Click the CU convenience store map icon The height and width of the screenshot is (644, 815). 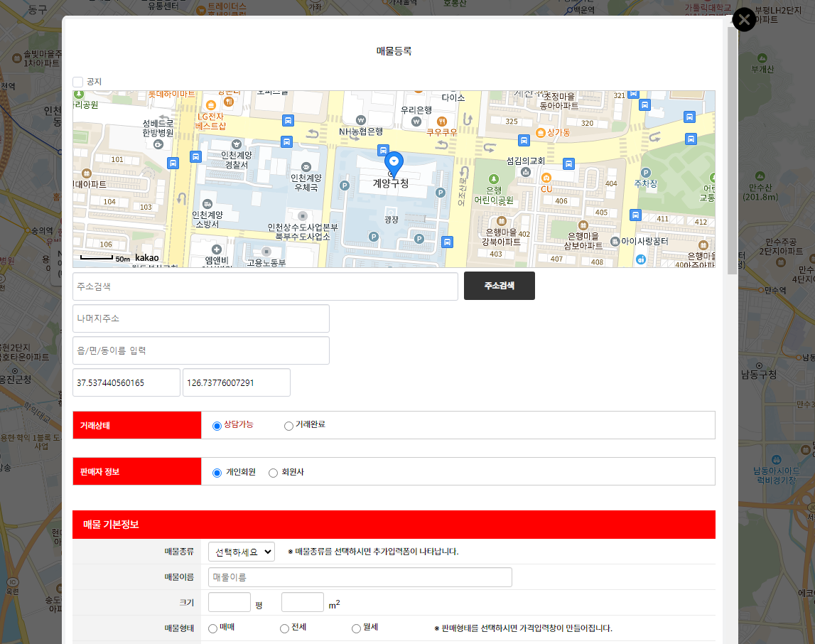coord(546,177)
